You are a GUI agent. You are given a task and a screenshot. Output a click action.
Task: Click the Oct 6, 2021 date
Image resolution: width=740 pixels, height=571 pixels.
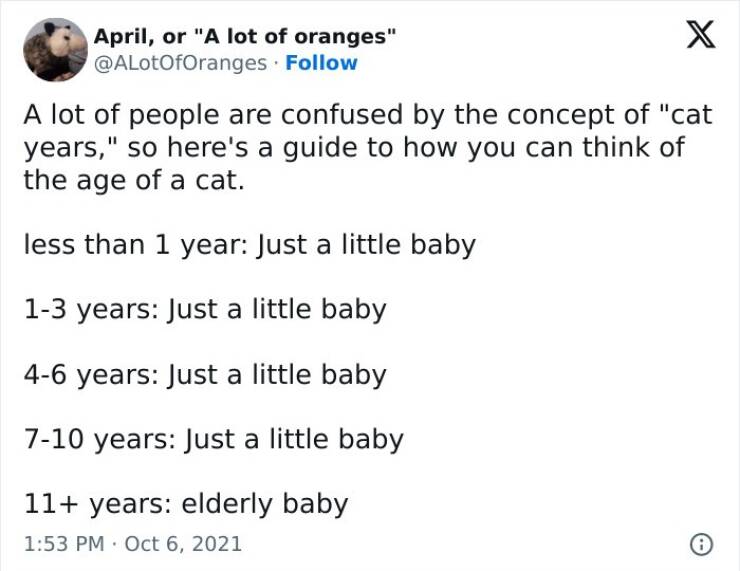(x=185, y=545)
